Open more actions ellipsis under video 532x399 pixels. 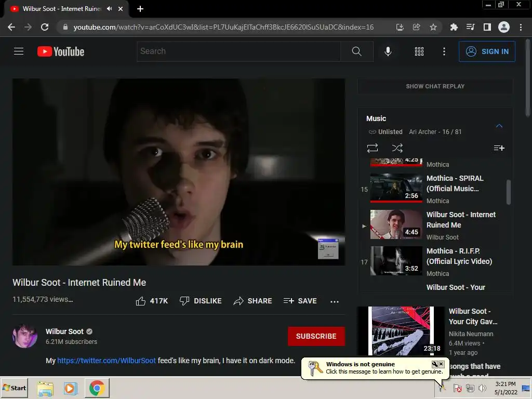[335, 301]
